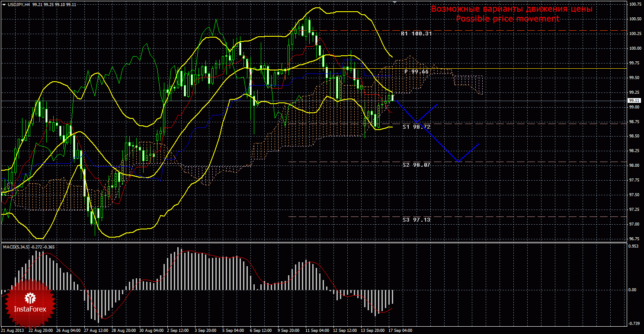Select the R1 100.31 resistance label
Viewport: 644px width, 334px height.
[416, 33]
